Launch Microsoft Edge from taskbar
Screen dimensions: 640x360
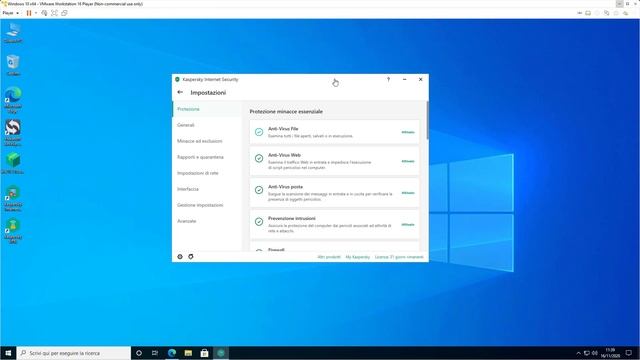click(172, 353)
